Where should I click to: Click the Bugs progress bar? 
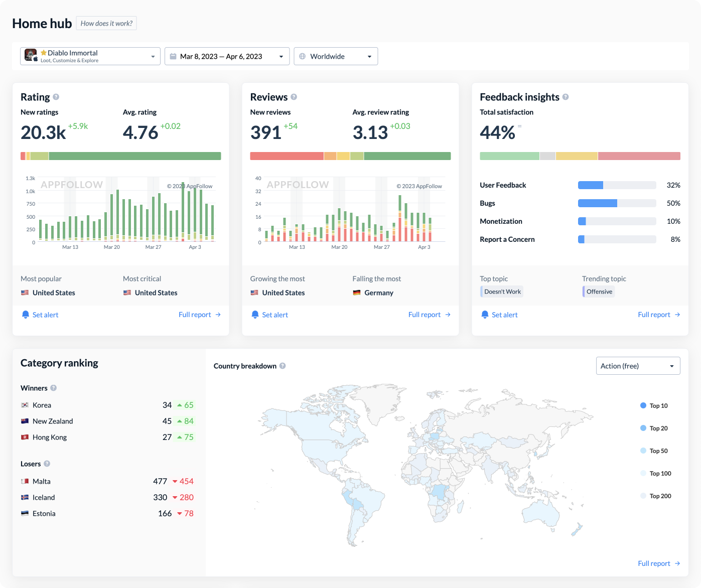617,203
